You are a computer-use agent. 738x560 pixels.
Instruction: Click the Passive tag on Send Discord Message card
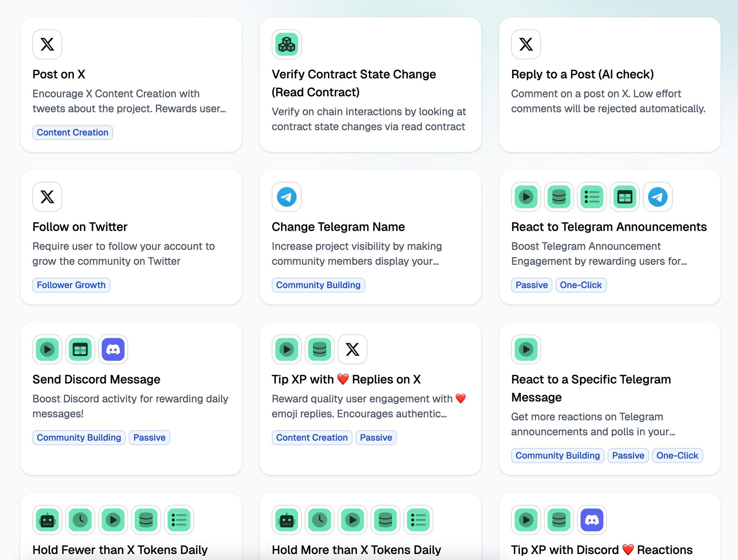point(149,438)
